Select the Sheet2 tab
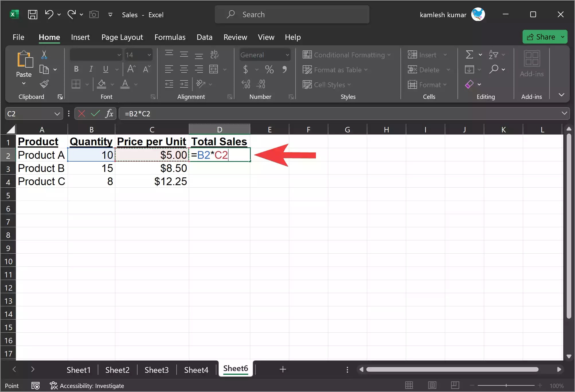Image resolution: width=575 pixels, height=392 pixels. tap(117, 370)
